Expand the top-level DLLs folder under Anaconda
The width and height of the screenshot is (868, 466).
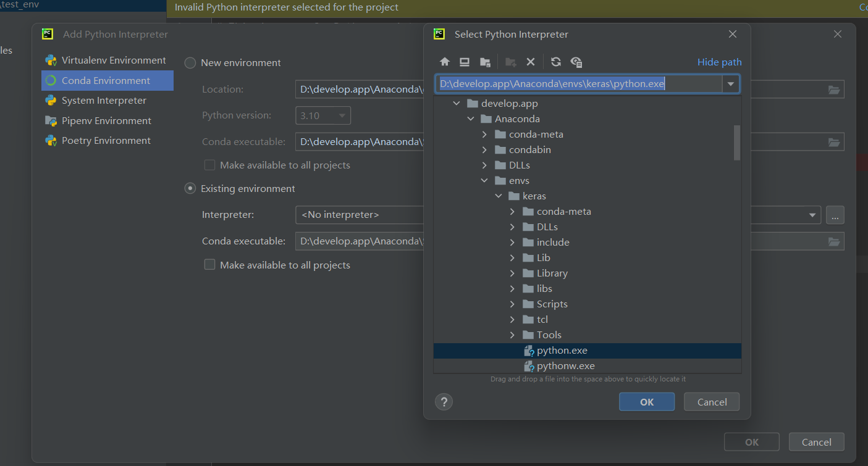485,165
